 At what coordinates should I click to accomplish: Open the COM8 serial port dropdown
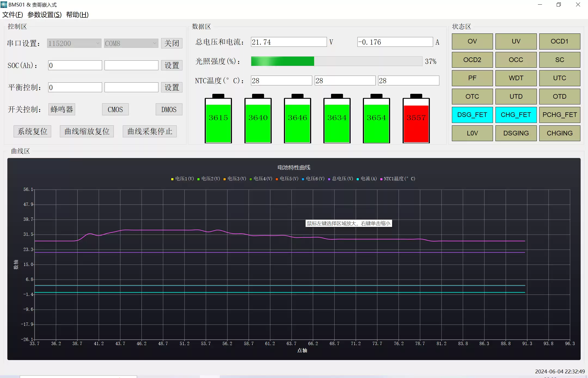(131, 43)
